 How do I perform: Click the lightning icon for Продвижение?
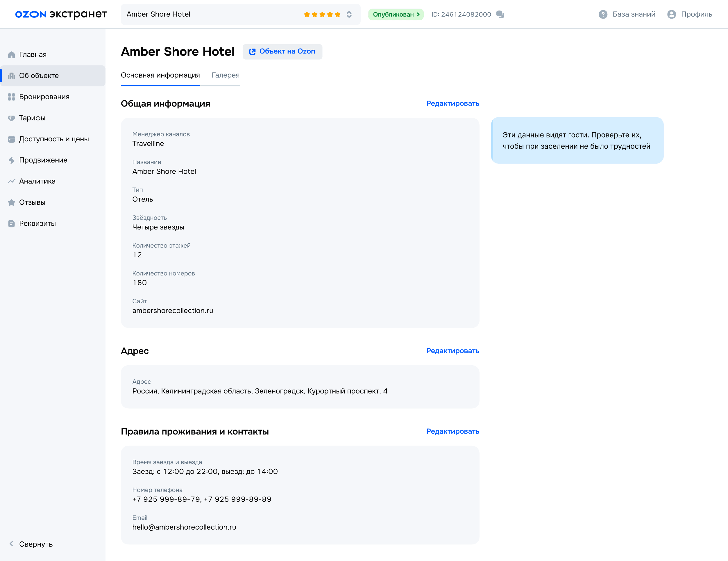pos(11,161)
